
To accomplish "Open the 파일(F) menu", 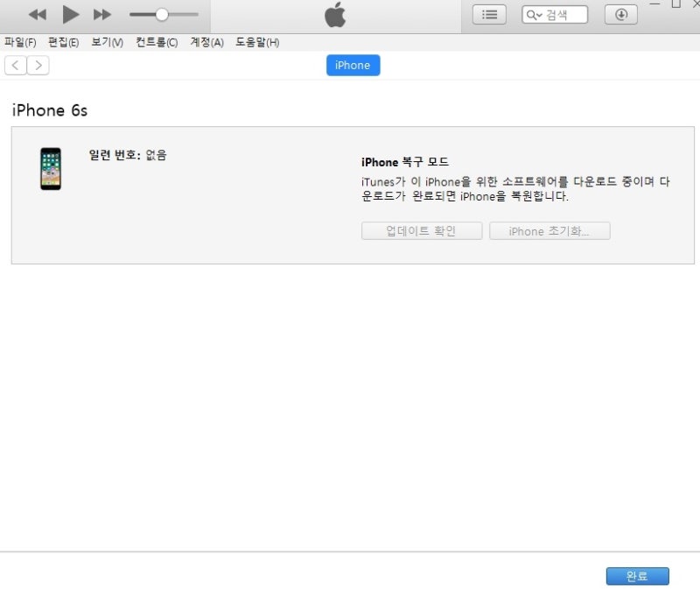I will 20,42.
